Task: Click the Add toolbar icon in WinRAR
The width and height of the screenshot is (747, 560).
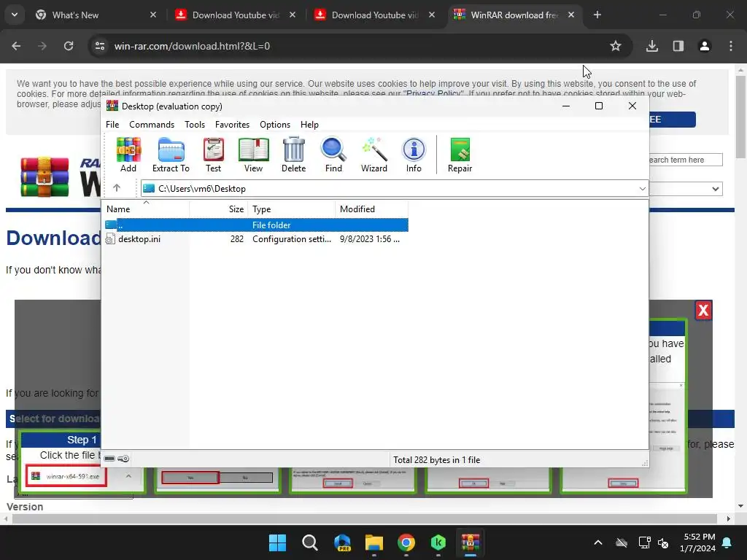Action: (x=128, y=155)
